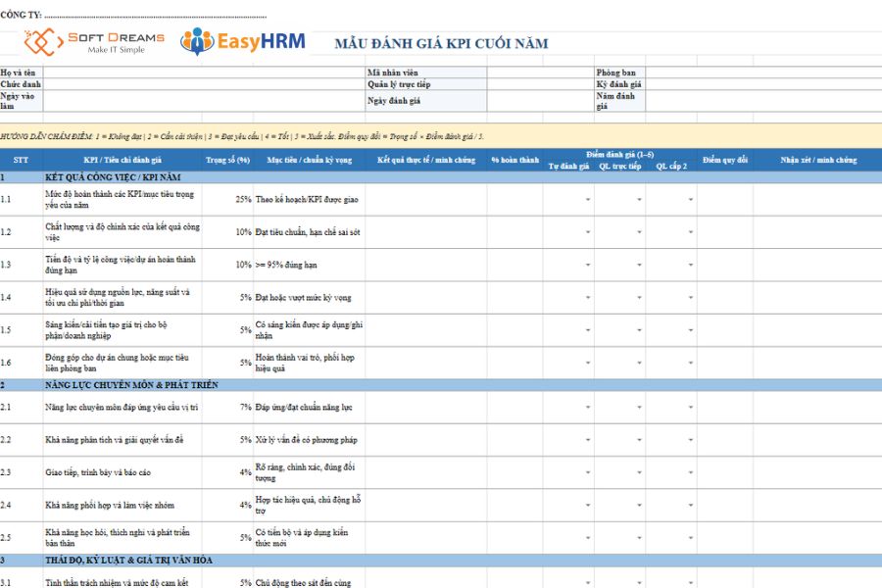
Task: Click the Mã nhân viên value cell
Action: (x=541, y=73)
